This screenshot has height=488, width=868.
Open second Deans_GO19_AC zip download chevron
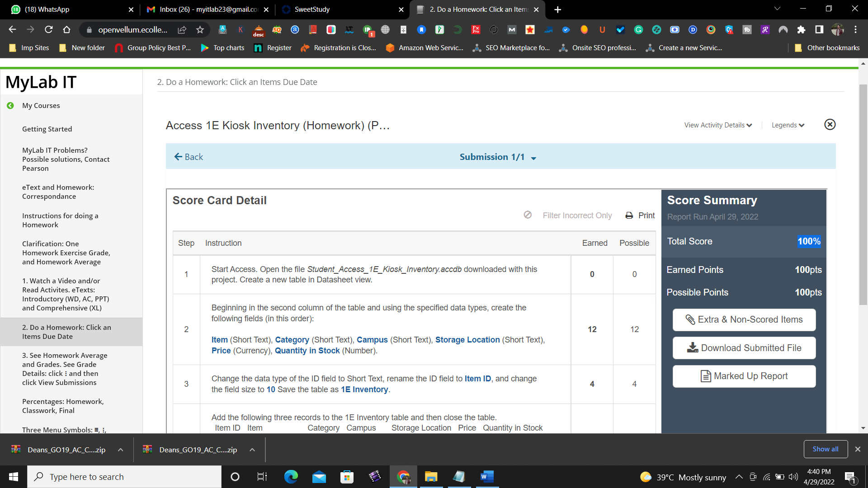tap(252, 450)
